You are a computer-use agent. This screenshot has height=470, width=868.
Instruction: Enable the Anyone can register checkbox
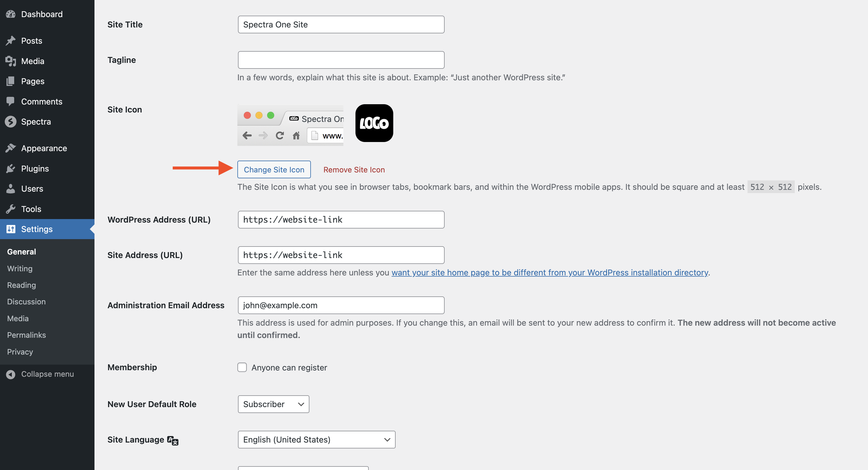(x=242, y=367)
